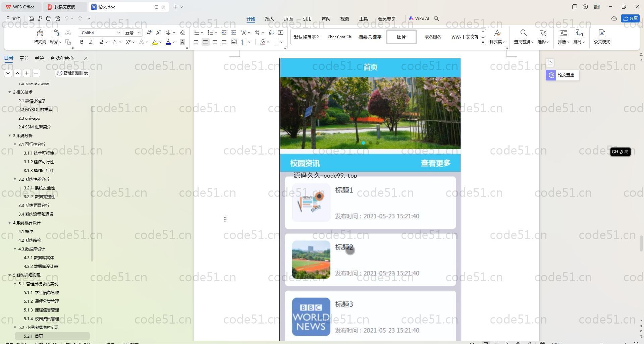The height and width of the screenshot is (344, 644).
Task: Open the 文件 (File) menu
Action: [13, 18]
